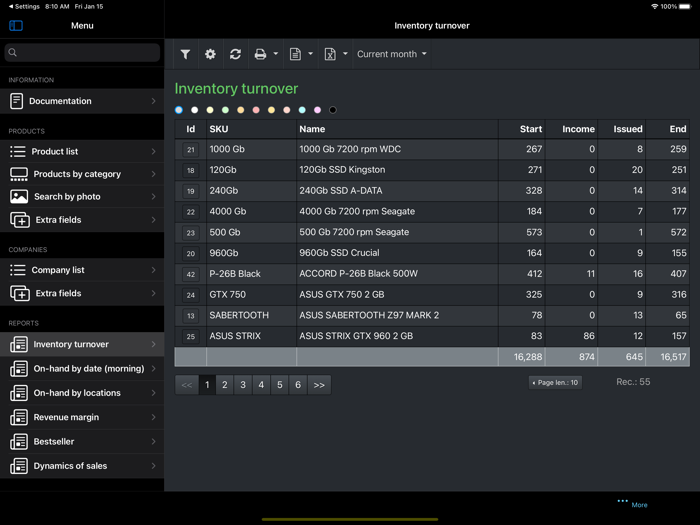
Task: Click the cell "ASUS SABERTOOTH Z97 MARK 2"
Action: (397, 315)
